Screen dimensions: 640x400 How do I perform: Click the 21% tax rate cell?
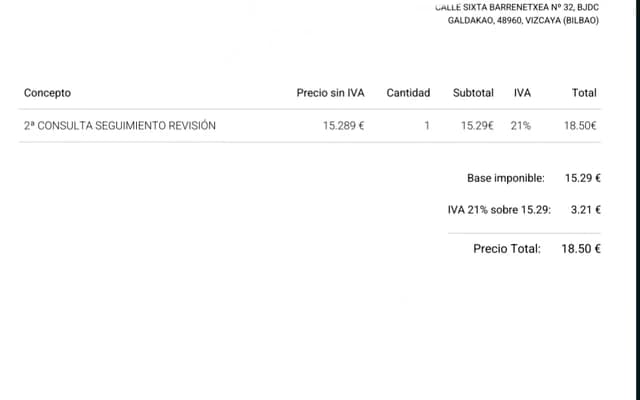[x=520, y=126]
